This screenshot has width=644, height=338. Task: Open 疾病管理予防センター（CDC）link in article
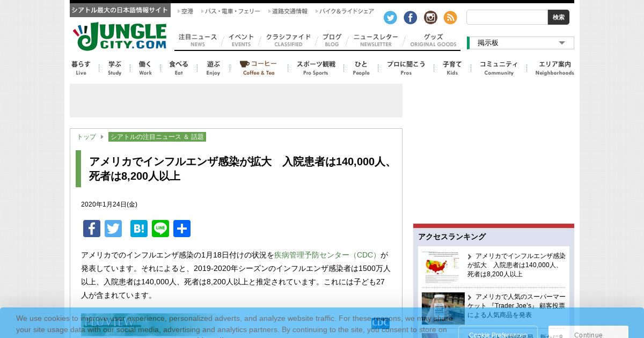pos(327,255)
